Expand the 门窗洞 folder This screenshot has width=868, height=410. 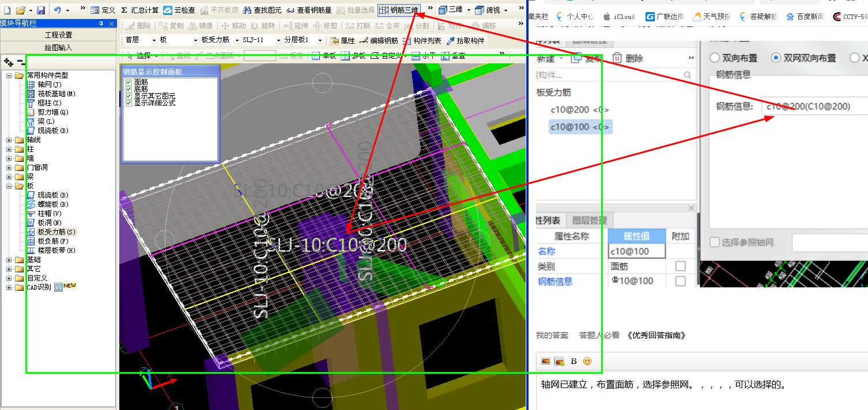tap(9, 168)
